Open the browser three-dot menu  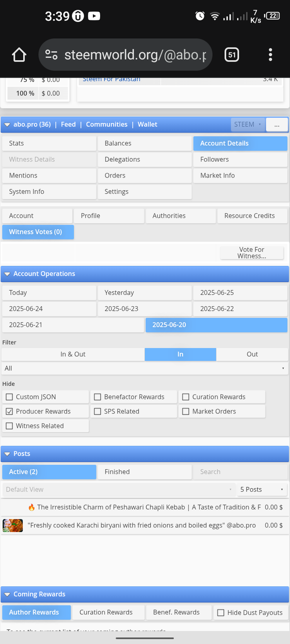pos(271,55)
